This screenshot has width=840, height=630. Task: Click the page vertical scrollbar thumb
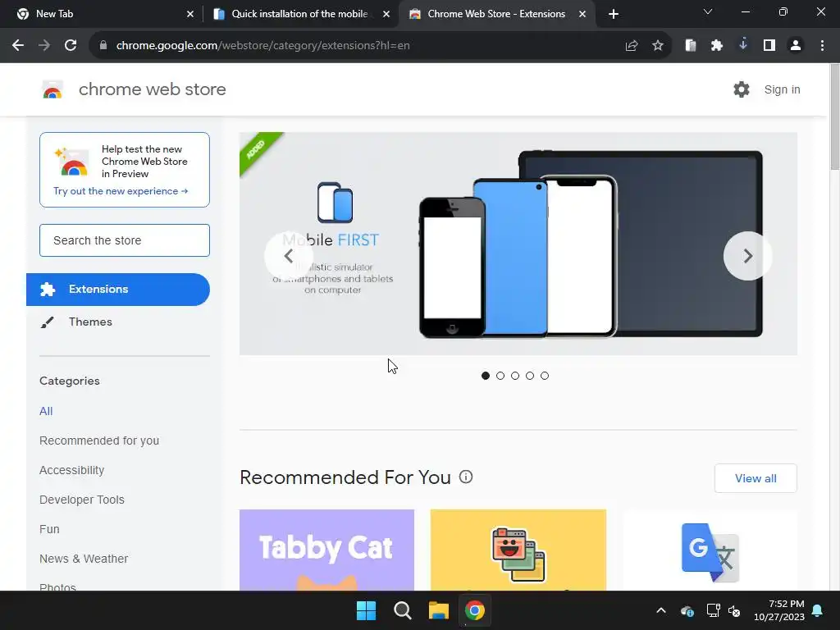834,116
